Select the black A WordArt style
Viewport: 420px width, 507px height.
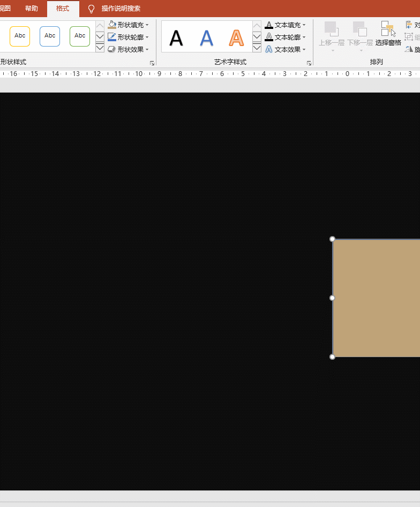pos(176,38)
